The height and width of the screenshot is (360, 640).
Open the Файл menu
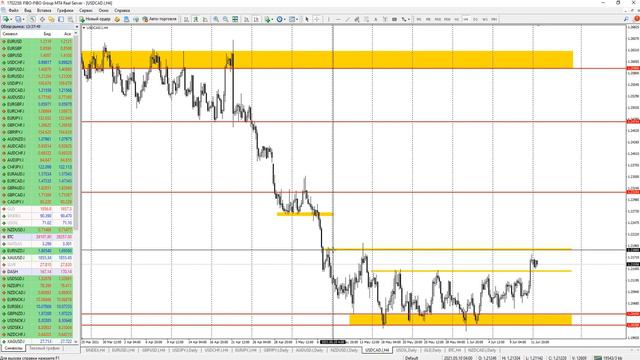pos(13,10)
